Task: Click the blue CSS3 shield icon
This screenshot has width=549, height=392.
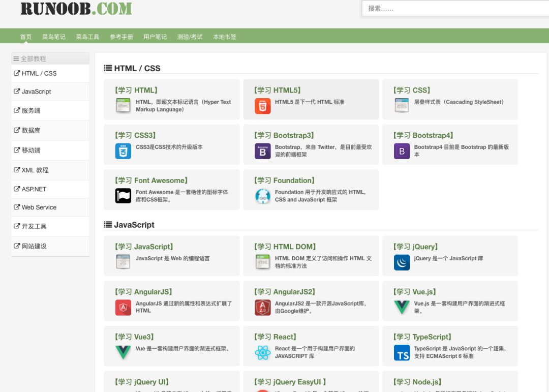Action: click(x=123, y=151)
